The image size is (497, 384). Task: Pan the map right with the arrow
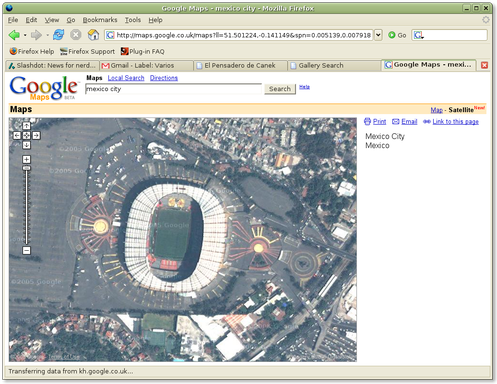36,135
